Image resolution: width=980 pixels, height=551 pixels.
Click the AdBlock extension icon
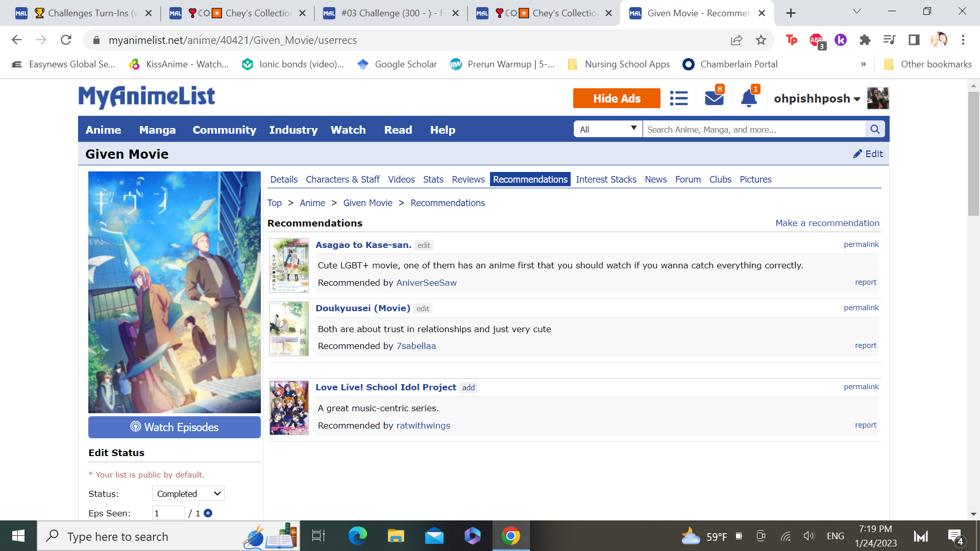[816, 40]
